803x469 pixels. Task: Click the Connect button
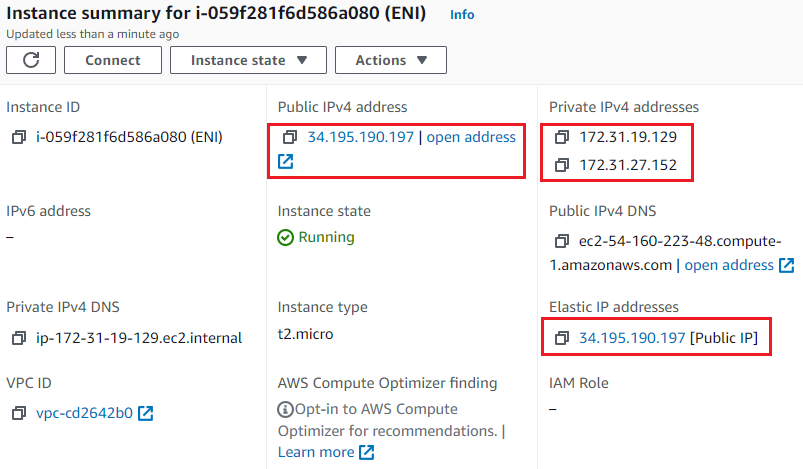[x=113, y=60]
